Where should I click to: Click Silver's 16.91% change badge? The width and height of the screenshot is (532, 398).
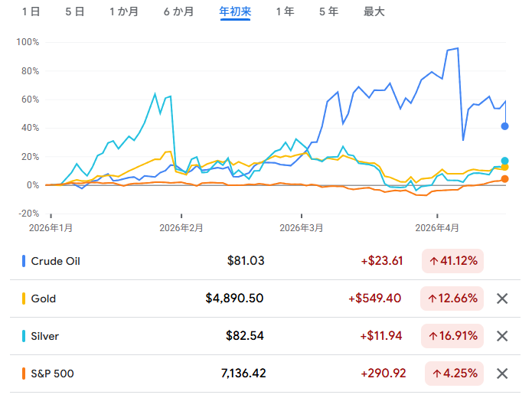pos(452,336)
